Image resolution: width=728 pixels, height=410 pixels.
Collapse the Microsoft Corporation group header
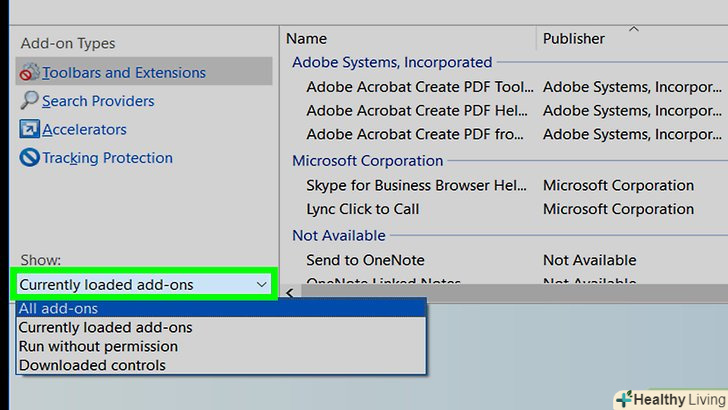pyautogui.click(x=367, y=161)
